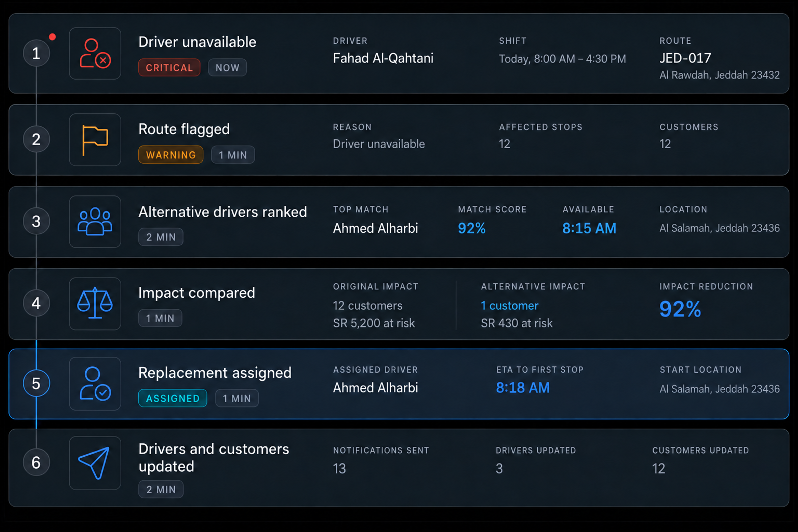Click the teal ASSIGNED status badge
The height and width of the screenshot is (532, 798).
pyautogui.click(x=173, y=398)
